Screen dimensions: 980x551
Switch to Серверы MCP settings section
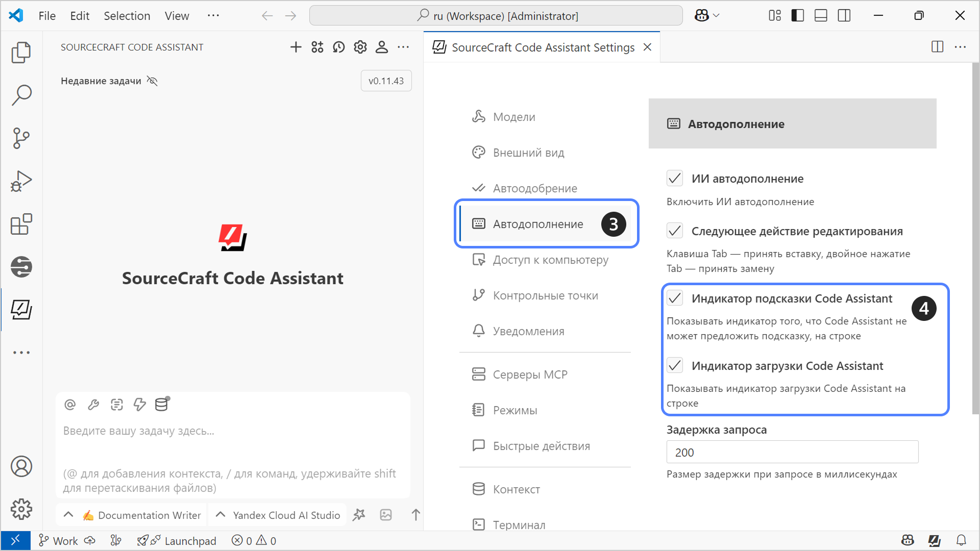pyautogui.click(x=530, y=374)
